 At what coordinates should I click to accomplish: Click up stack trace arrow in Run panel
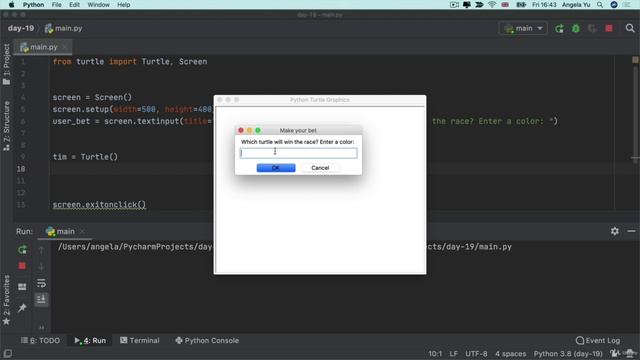click(41, 250)
